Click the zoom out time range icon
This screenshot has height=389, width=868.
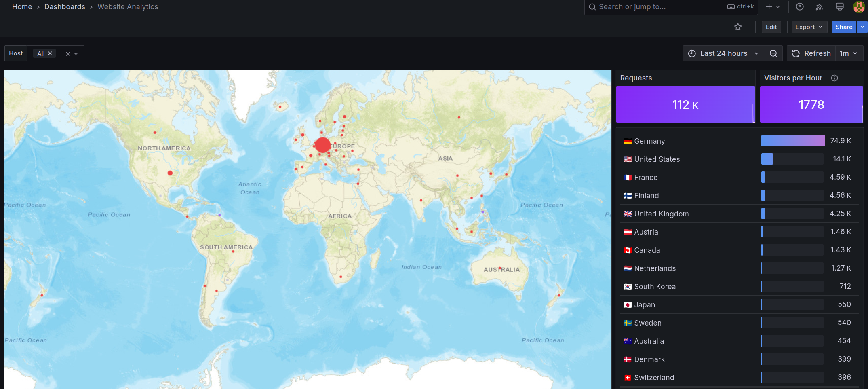773,53
